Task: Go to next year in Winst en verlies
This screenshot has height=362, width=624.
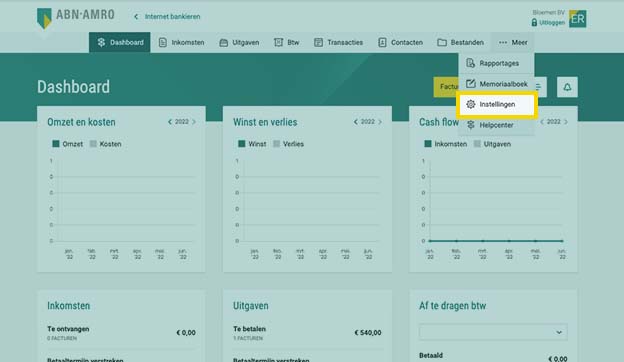Action: coord(380,122)
